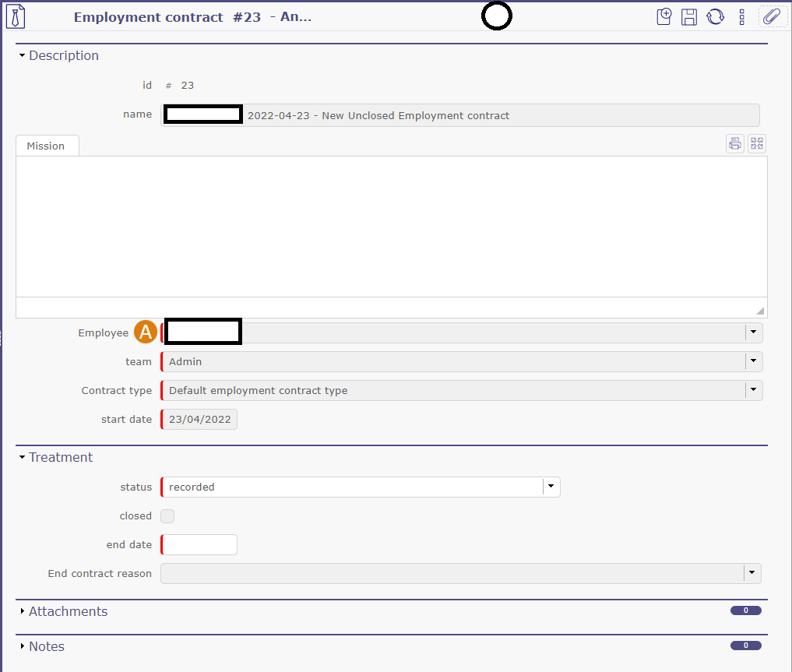
Task: Collapse the Description section
Action: pos(23,56)
